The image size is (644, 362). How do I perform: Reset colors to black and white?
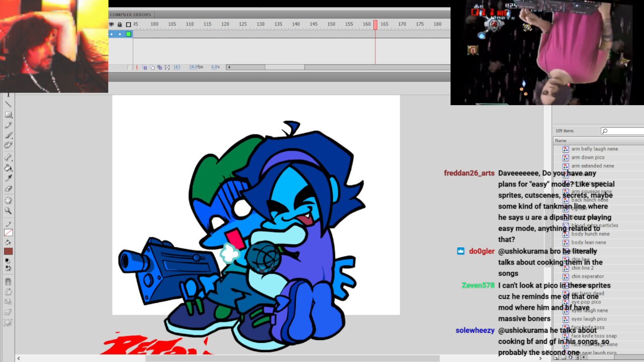[7, 260]
